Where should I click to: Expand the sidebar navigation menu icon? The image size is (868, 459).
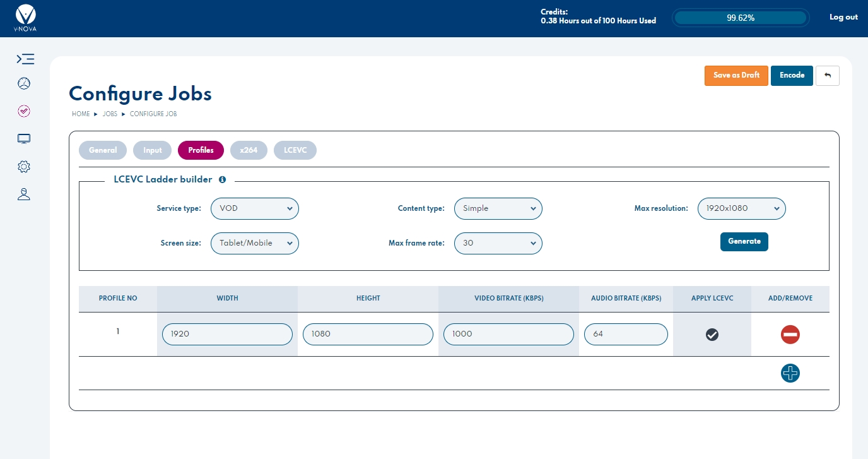(25, 59)
